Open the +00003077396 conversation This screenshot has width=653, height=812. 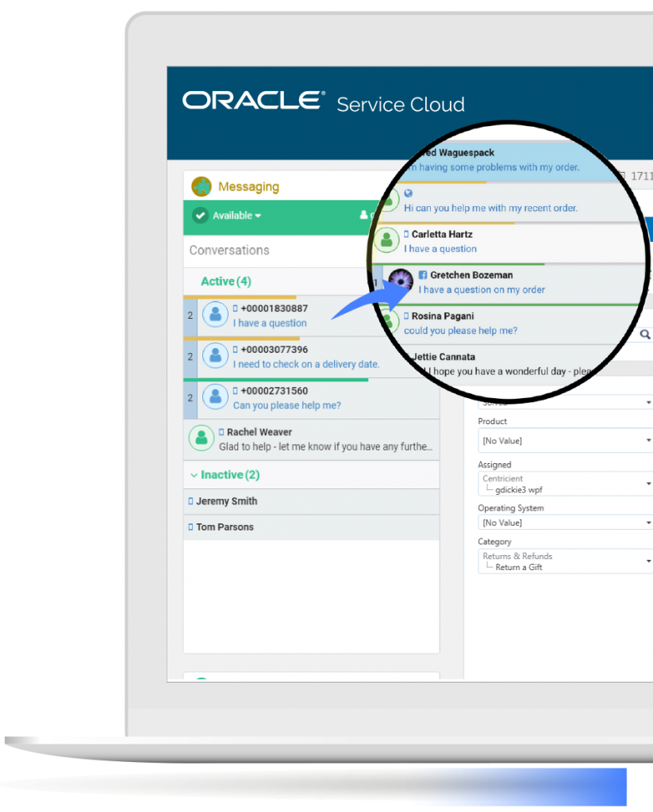311,358
